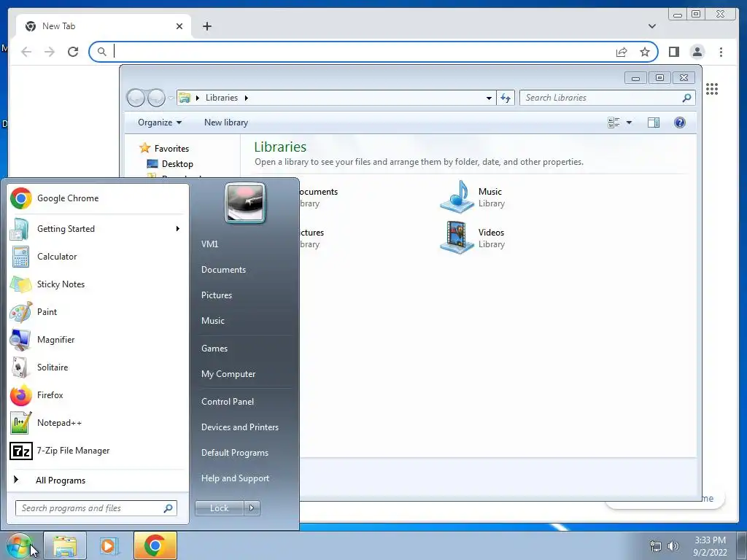Image resolution: width=747 pixels, height=560 pixels.
Task: Open the change view dropdown arrow
Action: [629, 122]
